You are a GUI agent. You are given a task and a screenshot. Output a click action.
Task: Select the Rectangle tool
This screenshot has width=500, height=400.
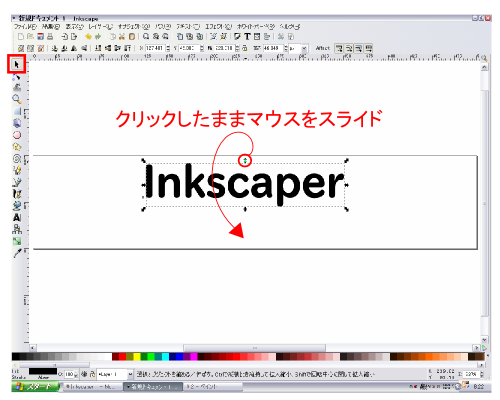click(x=17, y=111)
